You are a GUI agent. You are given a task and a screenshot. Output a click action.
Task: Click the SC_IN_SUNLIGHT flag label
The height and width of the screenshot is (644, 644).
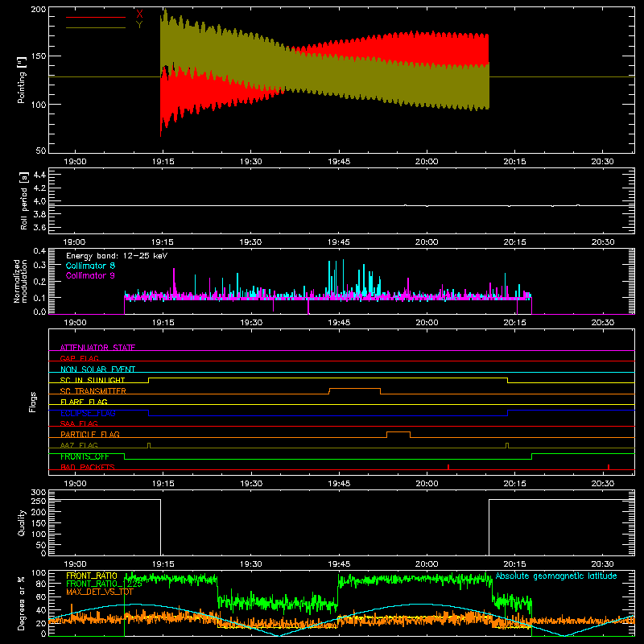click(93, 380)
